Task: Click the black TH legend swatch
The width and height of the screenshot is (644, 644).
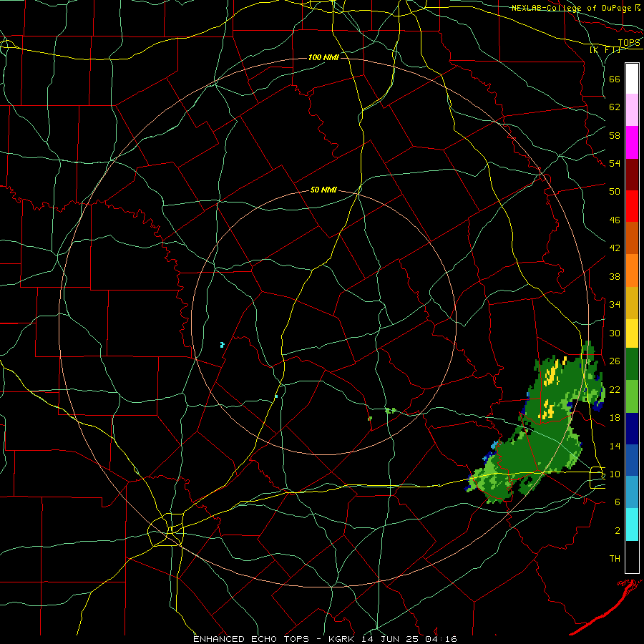Action: point(632,557)
